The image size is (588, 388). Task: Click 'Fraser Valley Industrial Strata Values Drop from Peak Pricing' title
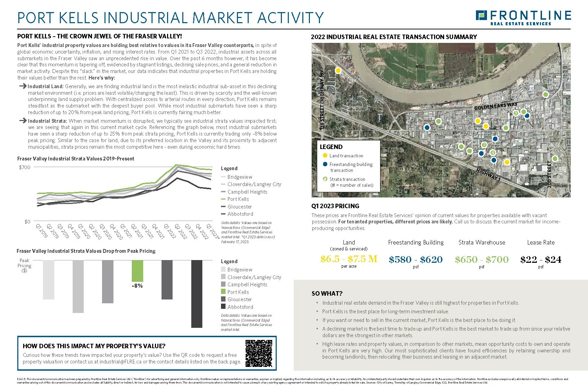point(86,251)
